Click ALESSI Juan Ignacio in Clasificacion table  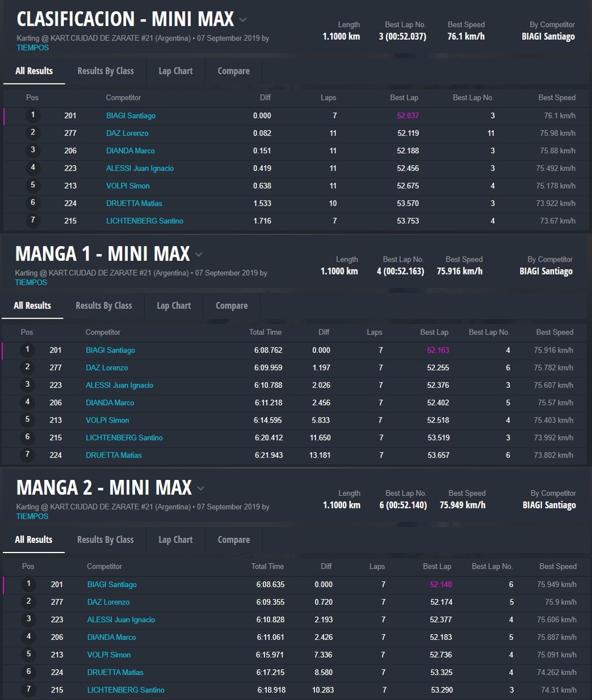(x=140, y=168)
